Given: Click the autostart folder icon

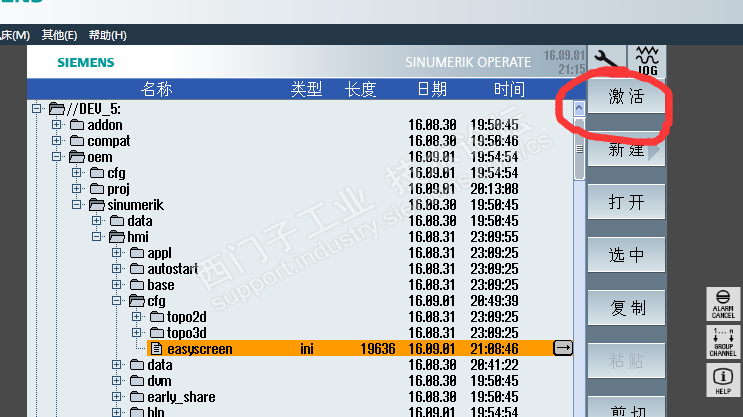Looking at the screenshot, I should (137, 269).
